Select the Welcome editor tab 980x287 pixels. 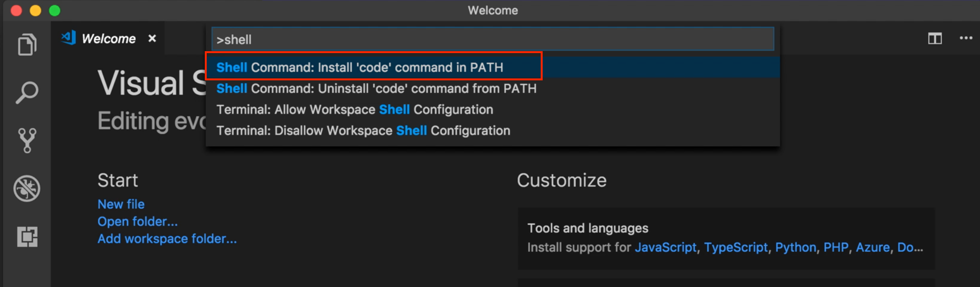tap(109, 38)
